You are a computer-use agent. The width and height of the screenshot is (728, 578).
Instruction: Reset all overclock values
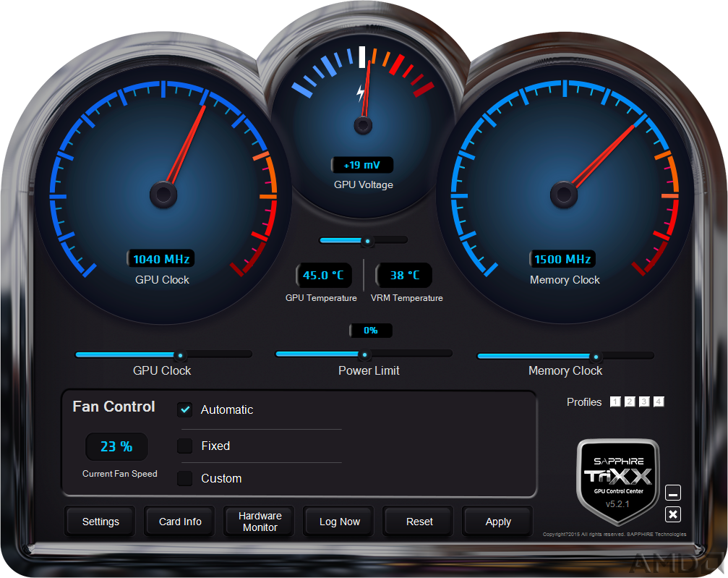(419, 522)
